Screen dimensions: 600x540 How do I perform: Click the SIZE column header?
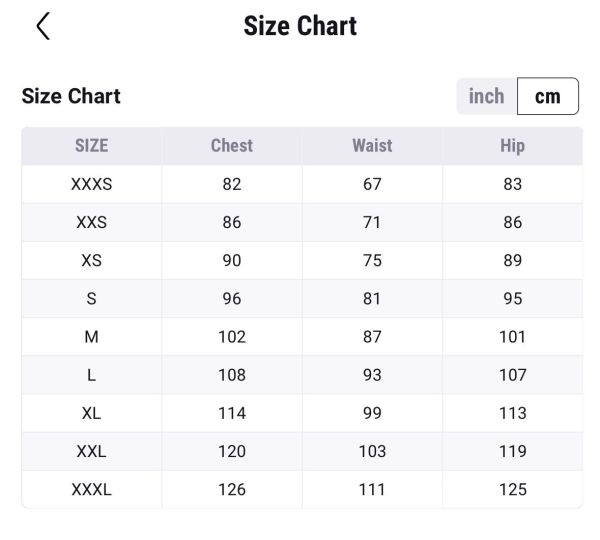(x=91, y=145)
